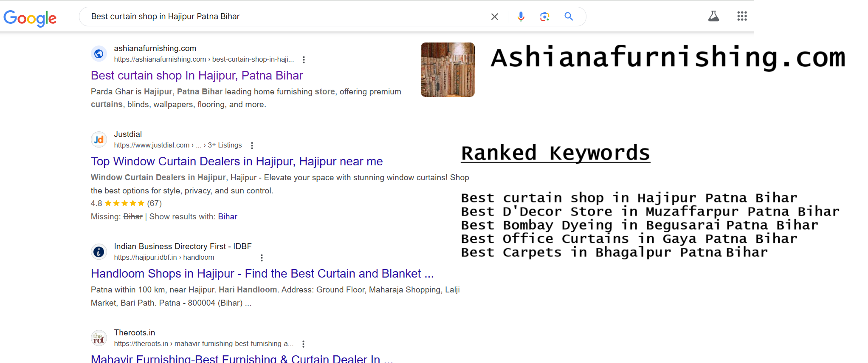Click the ashianafurnishing.com globe favicon
Screen dimensions: 868x363
pos(99,54)
